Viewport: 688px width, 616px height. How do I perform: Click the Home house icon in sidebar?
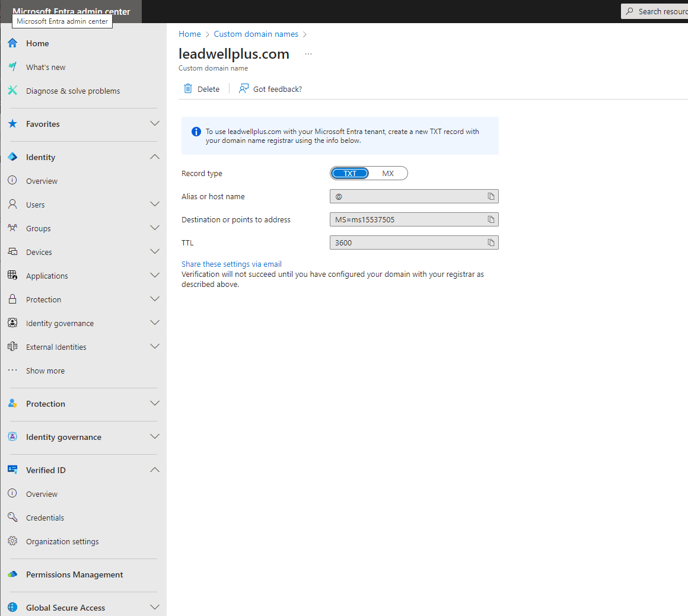pos(12,43)
